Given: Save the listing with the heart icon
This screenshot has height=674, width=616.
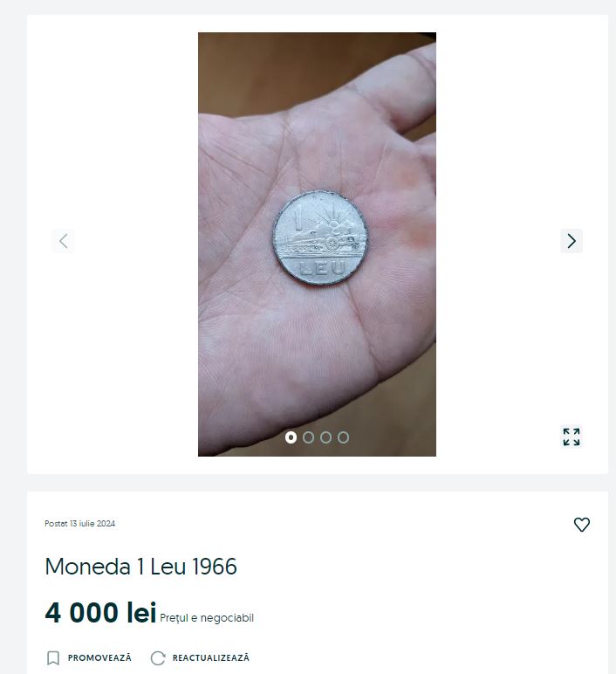Looking at the screenshot, I should (x=582, y=525).
